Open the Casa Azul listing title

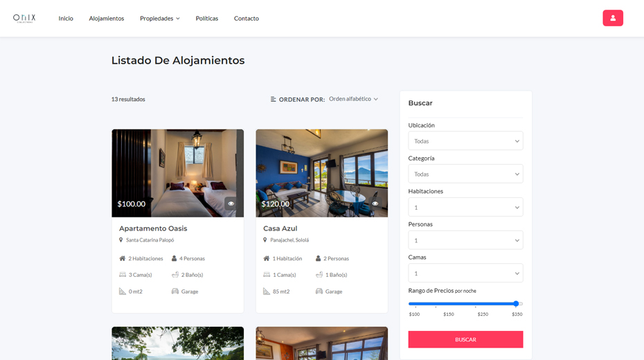280,228
